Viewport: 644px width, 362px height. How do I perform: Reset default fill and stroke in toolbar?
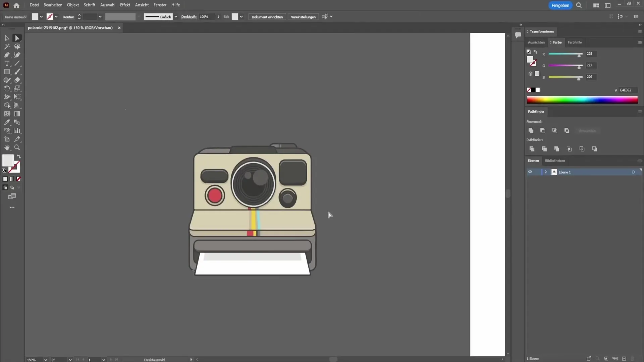tap(4, 171)
